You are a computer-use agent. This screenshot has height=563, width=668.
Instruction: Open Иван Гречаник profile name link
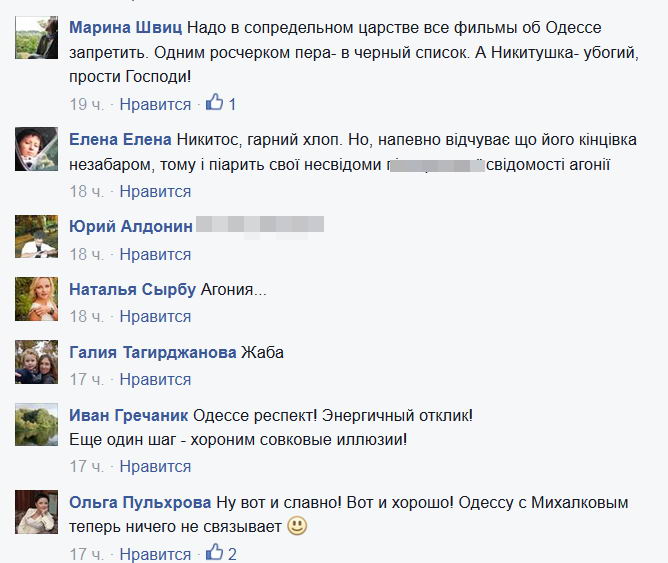click(x=129, y=416)
